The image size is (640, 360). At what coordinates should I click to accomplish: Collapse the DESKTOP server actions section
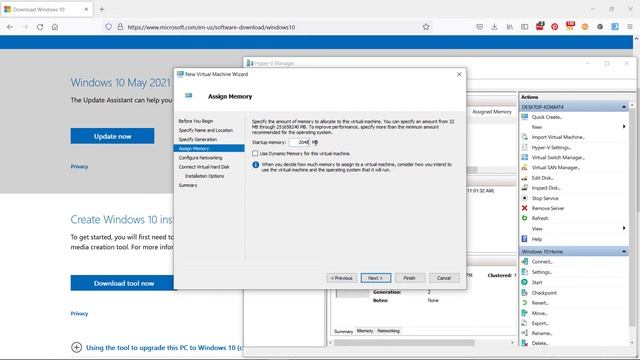point(624,107)
